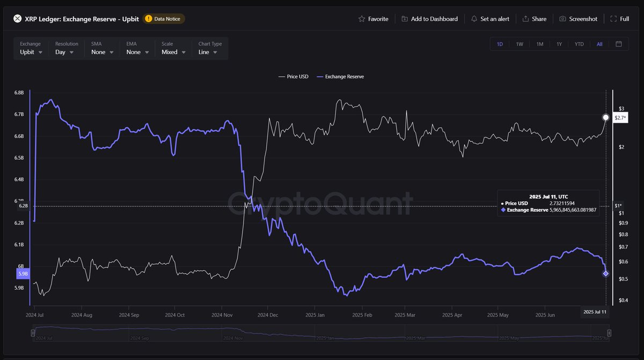Image resolution: width=644 pixels, height=360 pixels.
Task: Toggle the Price USD legend series
Action: pyautogui.click(x=294, y=77)
